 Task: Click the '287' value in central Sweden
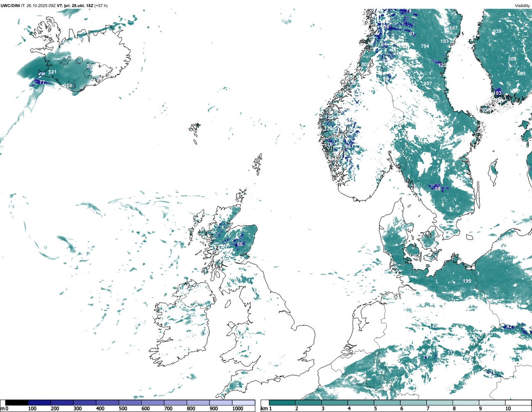click(x=428, y=84)
